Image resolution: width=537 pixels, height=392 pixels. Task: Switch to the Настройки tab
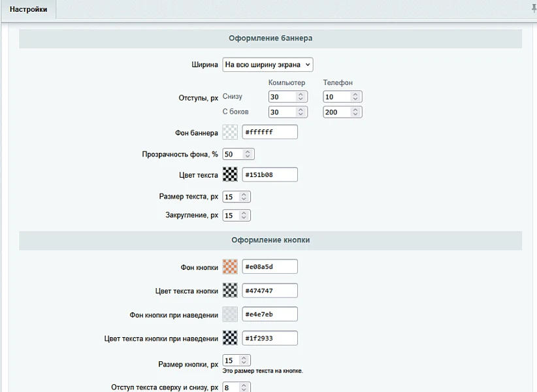pos(28,10)
